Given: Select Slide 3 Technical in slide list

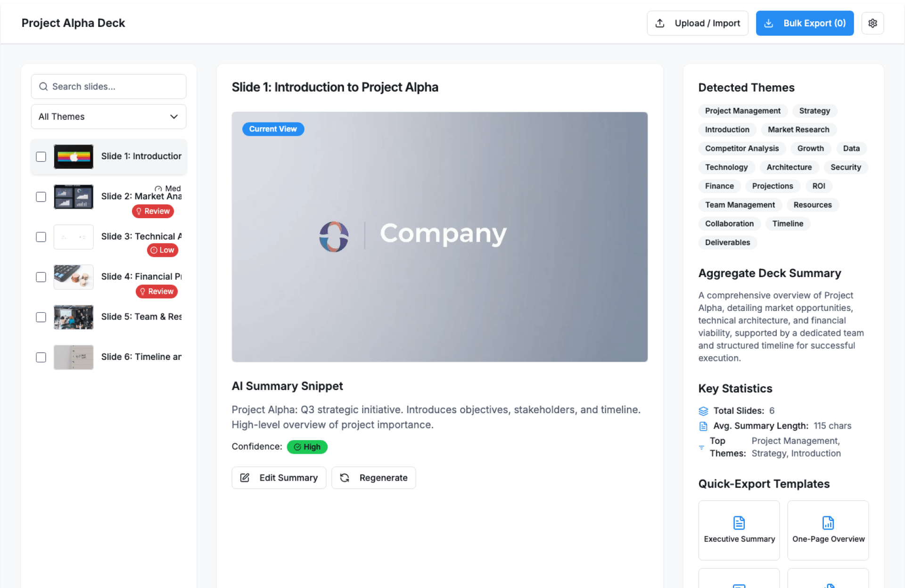Looking at the screenshot, I should pos(141,237).
